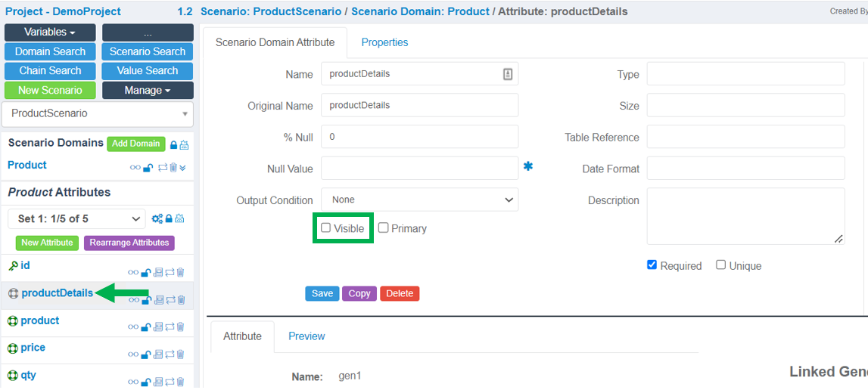The height and width of the screenshot is (390, 868).
Task: Click the Scenario Search button
Action: click(148, 51)
